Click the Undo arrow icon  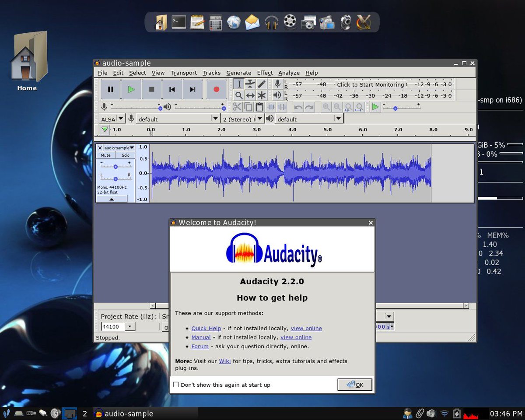pos(298,107)
